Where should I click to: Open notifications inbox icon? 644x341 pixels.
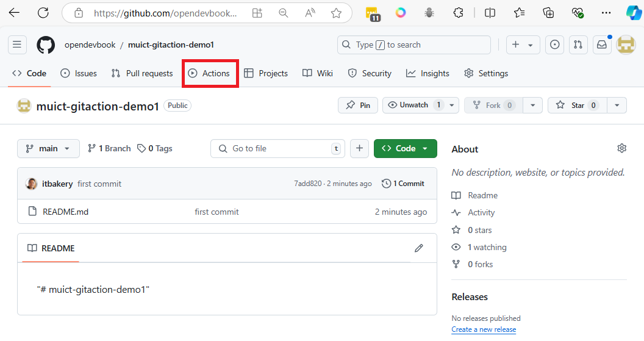click(x=602, y=45)
